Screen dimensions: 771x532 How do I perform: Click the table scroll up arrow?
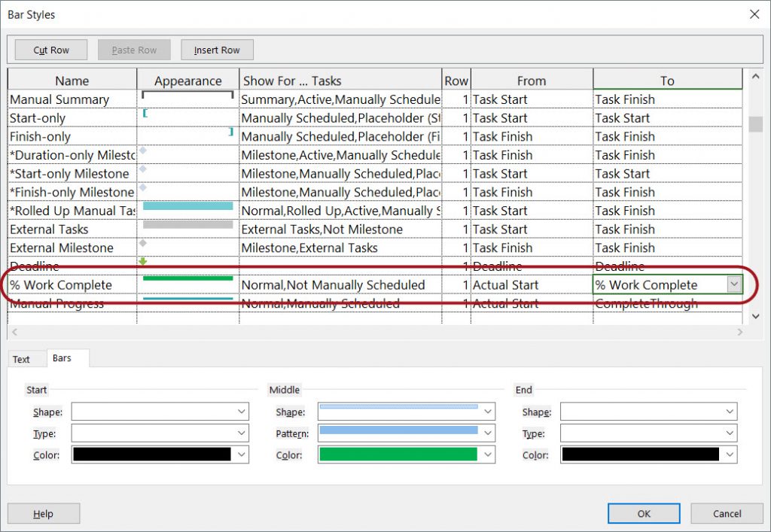[x=756, y=76]
